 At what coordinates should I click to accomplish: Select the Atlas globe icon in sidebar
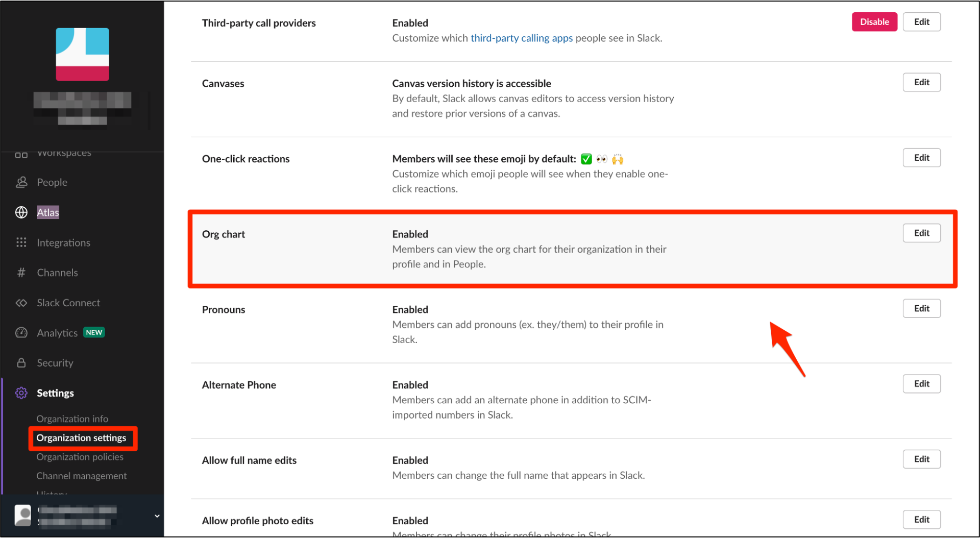[21, 212]
